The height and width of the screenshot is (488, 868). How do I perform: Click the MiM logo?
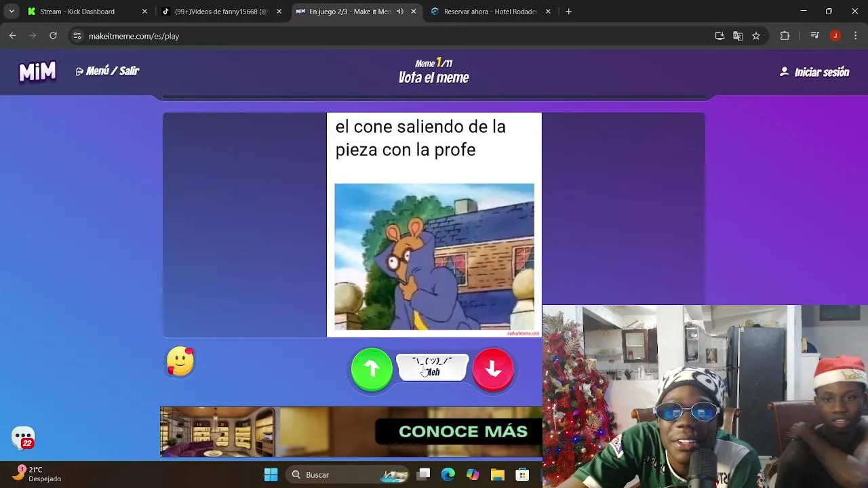37,71
